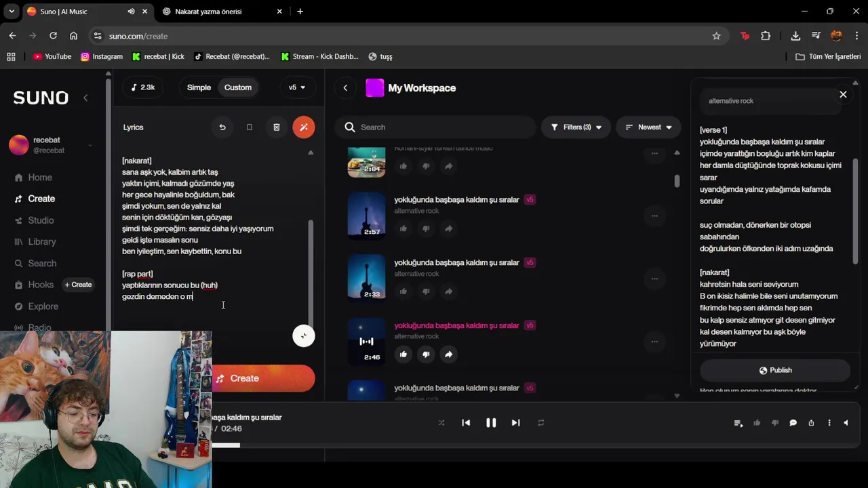Check the 2.3k credits indicator
This screenshot has height=488, width=868.
click(143, 87)
